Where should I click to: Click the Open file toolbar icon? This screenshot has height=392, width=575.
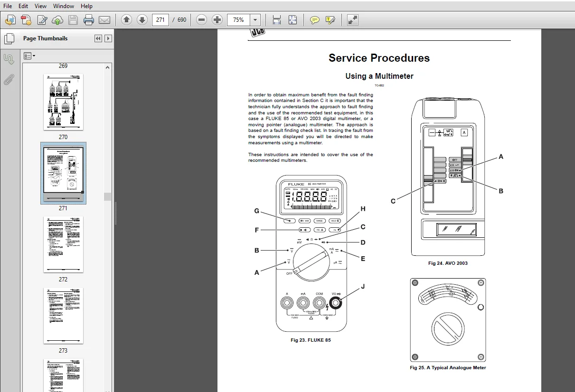(x=10, y=20)
